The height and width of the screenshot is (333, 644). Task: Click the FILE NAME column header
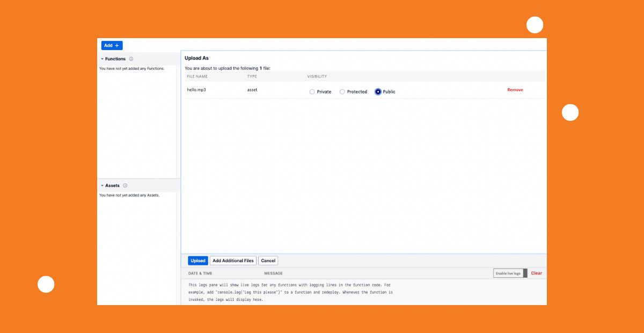click(197, 77)
